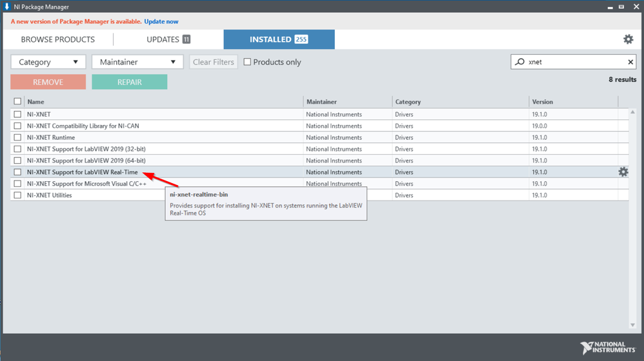This screenshot has height=361, width=644.
Task: Click the scrollbar down arrow
Action: click(x=632, y=325)
